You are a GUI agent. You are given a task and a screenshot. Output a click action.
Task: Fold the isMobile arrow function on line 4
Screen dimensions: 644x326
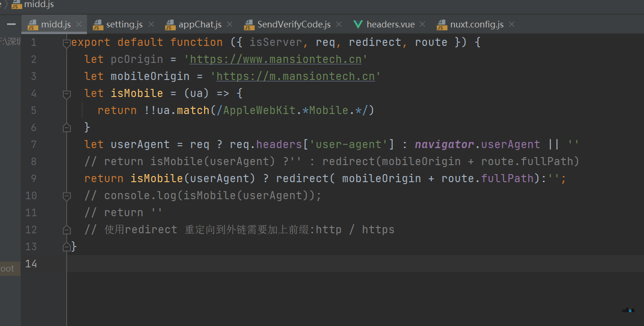[67, 94]
